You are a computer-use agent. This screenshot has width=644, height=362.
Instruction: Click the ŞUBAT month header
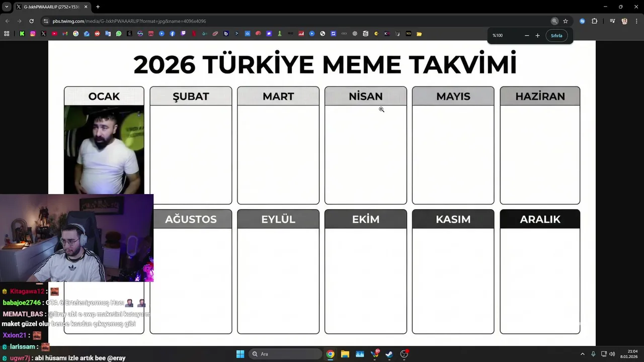point(191,96)
